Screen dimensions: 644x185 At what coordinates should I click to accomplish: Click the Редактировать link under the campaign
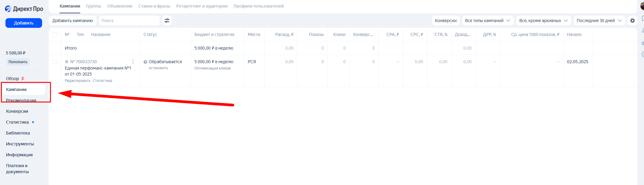tap(78, 81)
